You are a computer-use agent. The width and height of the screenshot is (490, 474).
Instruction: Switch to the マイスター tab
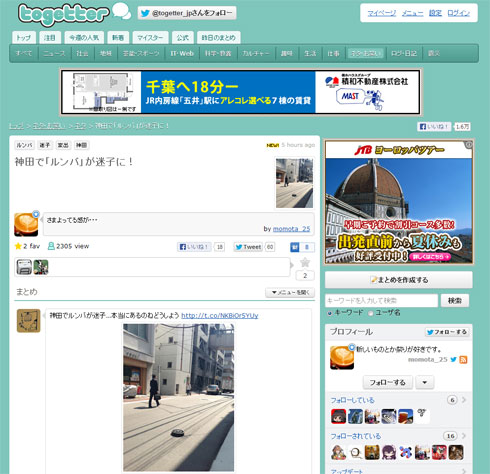150,38
